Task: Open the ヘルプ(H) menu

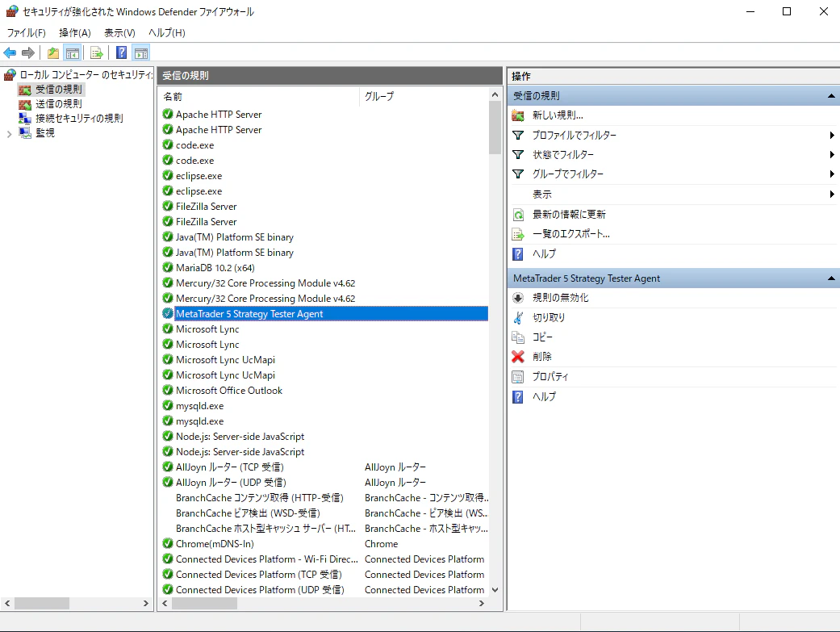Action: pyautogui.click(x=166, y=33)
